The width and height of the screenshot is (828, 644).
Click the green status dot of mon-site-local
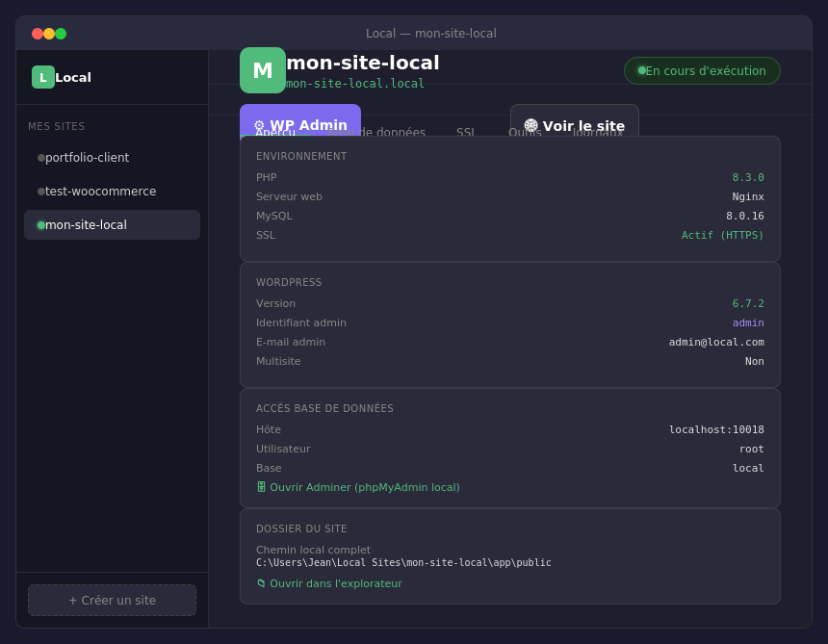point(41,225)
